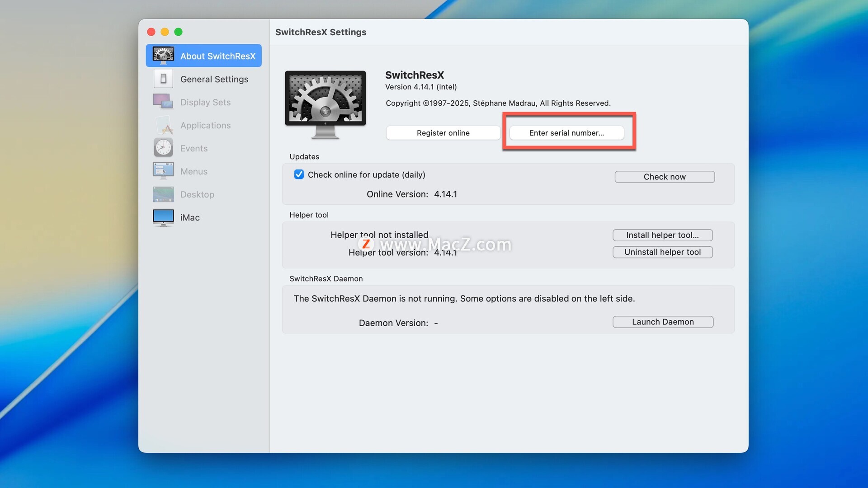Click the About SwitchResX sidebar icon

tap(163, 56)
